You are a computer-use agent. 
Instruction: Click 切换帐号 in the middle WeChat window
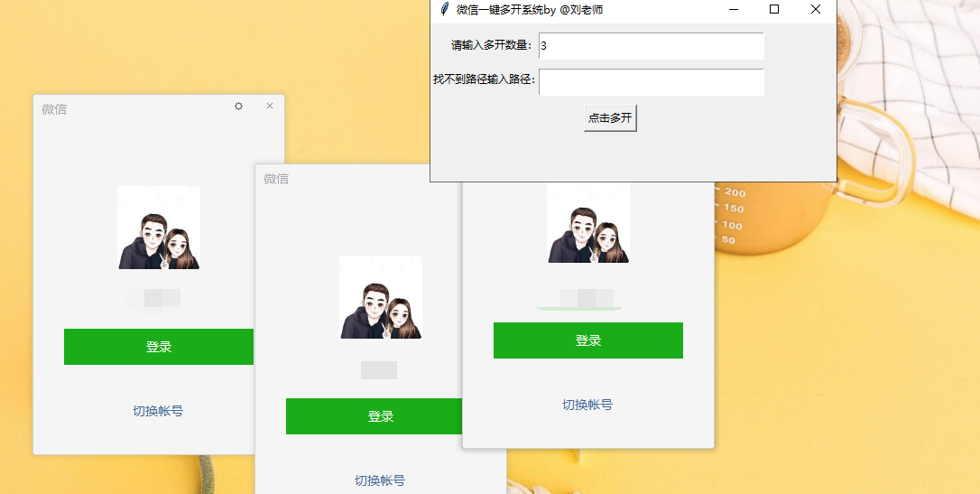pos(380,480)
